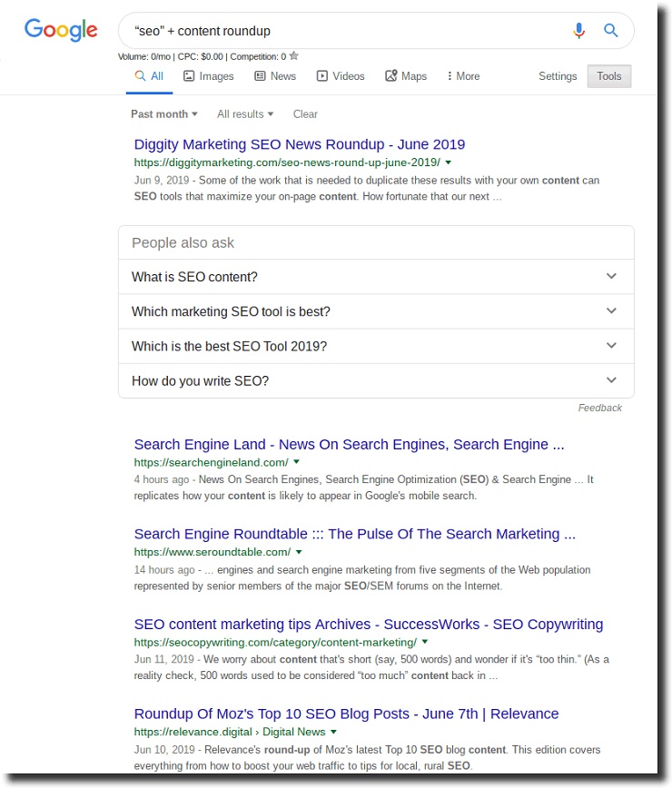Click the Volume CPC Competition stats line
Image resolution: width=672 pixels, height=788 pixels.
pyautogui.click(x=202, y=57)
